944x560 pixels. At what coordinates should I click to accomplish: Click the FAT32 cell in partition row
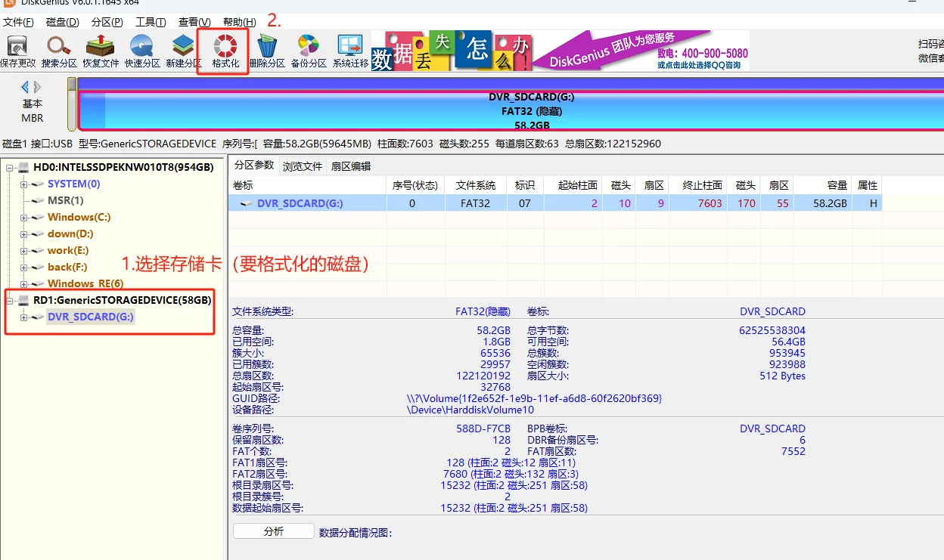[x=476, y=203]
